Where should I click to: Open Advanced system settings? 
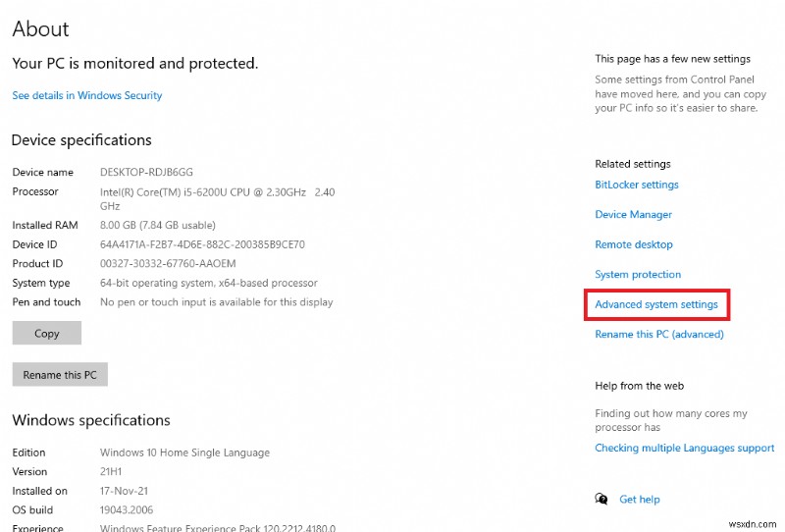656,304
